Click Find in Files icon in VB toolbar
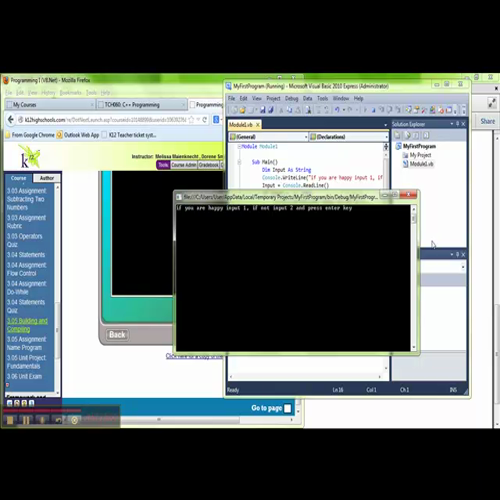The width and height of the screenshot is (500, 500). tap(308, 110)
